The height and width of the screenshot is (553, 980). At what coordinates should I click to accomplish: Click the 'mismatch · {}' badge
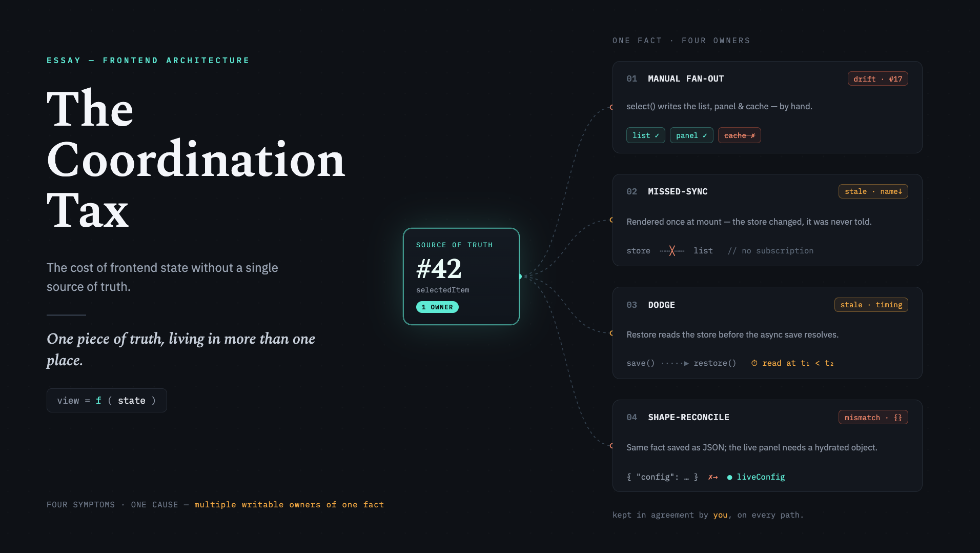[x=873, y=418]
